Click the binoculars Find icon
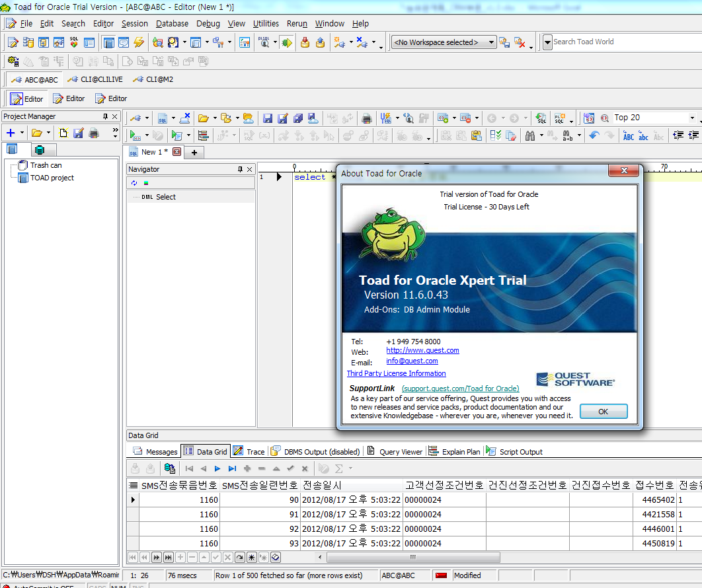Screen dimensions: 702x588 click(529, 135)
